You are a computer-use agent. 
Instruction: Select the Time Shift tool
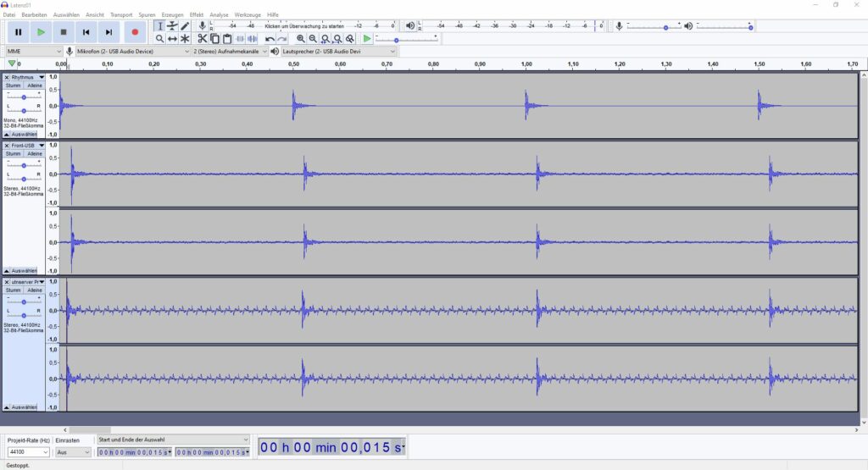172,39
